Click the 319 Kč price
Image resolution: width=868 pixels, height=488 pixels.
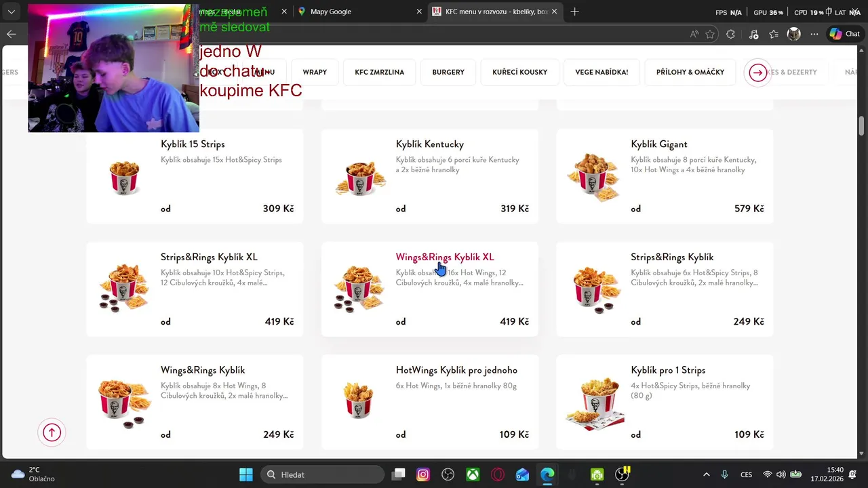point(515,209)
